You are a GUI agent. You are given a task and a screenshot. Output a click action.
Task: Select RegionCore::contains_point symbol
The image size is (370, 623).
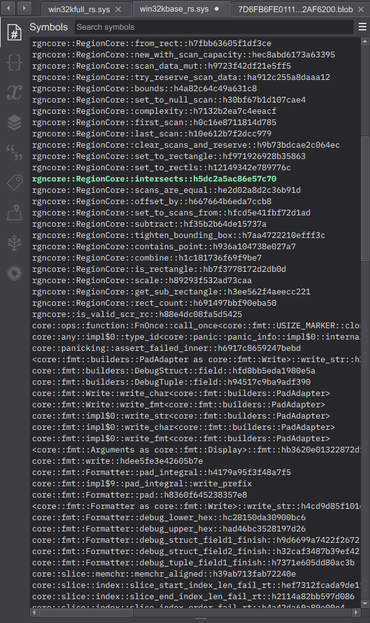pyautogui.click(x=164, y=247)
